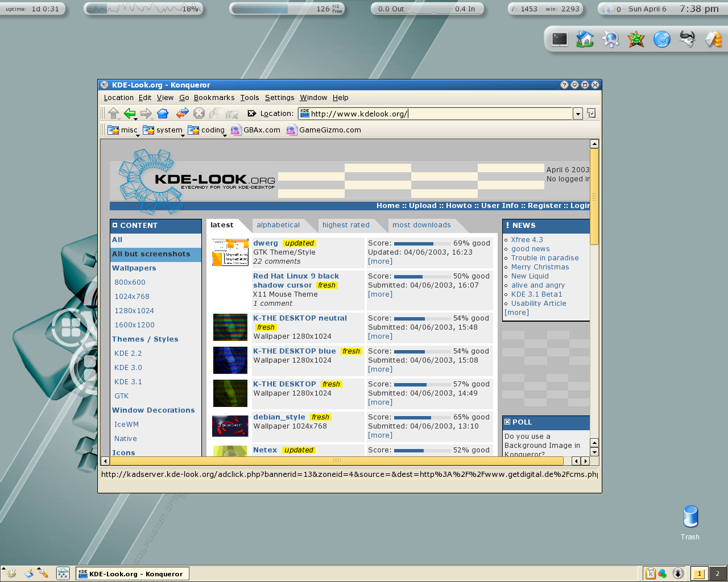Screen dimensions: 728x582
Task: Click the Klipper clipboard tray icon
Action: [x=651, y=573]
